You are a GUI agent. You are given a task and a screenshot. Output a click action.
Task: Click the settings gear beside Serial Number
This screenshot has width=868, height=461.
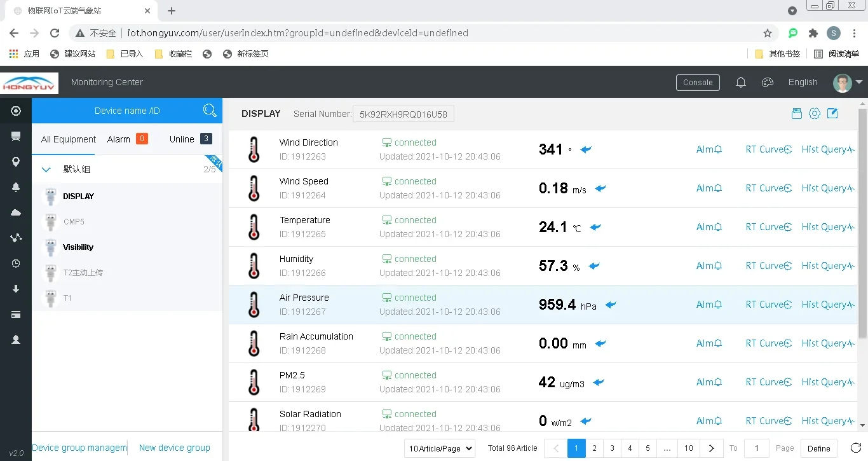[x=815, y=114]
